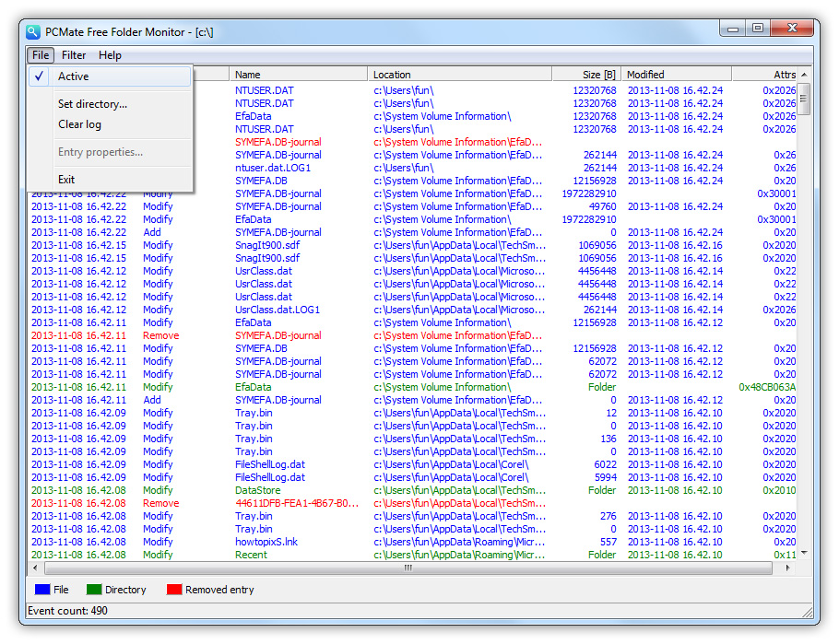Click the Add action dated 16.42.22
The width and height of the screenshot is (839, 644).
(151, 233)
